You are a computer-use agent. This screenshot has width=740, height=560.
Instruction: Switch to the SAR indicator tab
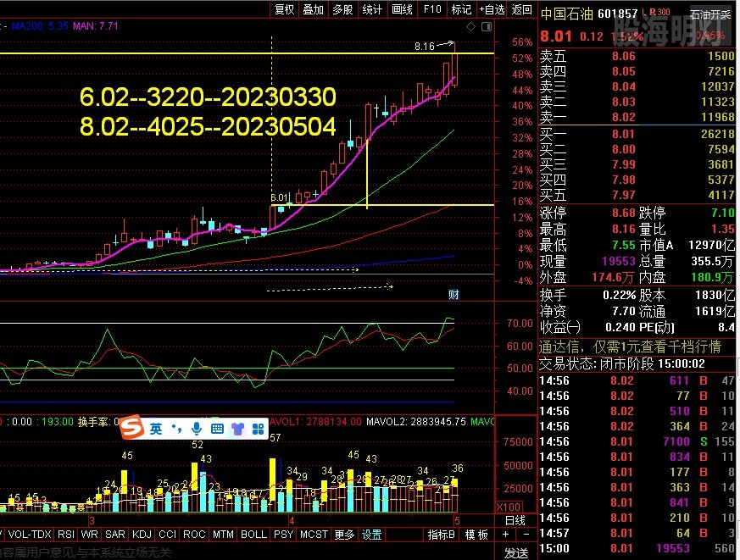click(x=114, y=534)
